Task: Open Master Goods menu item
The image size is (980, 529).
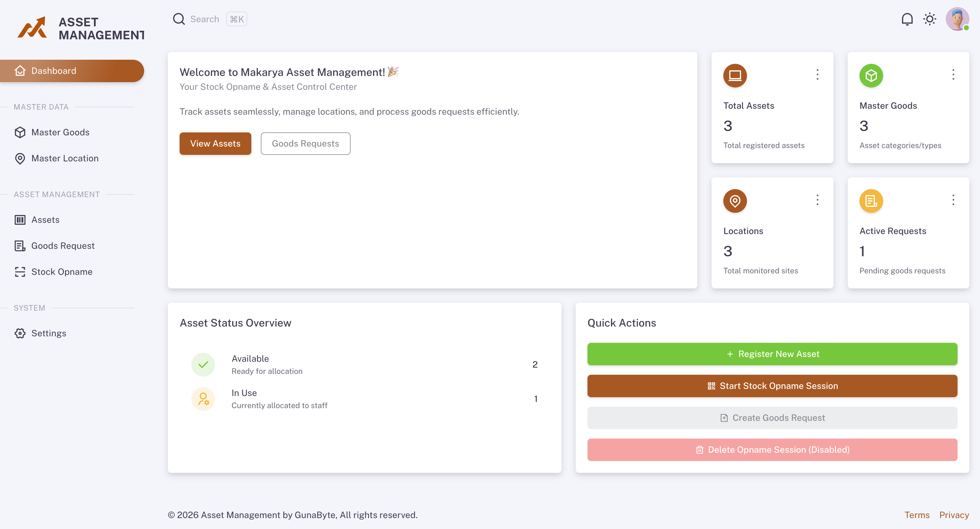Action: point(72,132)
